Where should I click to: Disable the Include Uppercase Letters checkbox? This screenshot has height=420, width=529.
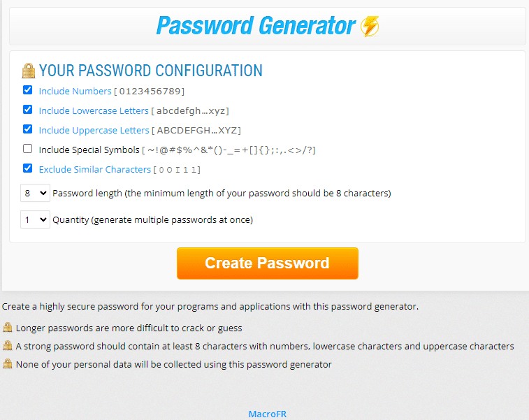[28, 129]
